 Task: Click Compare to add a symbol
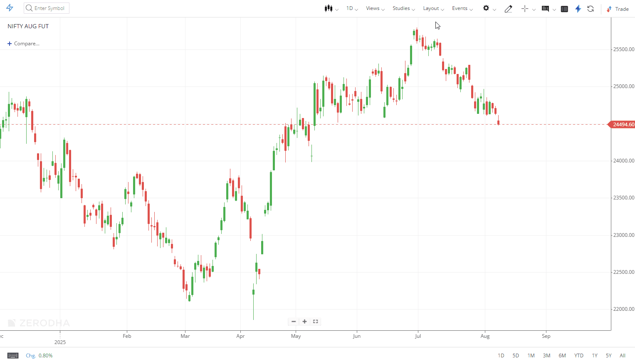point(24,44)
